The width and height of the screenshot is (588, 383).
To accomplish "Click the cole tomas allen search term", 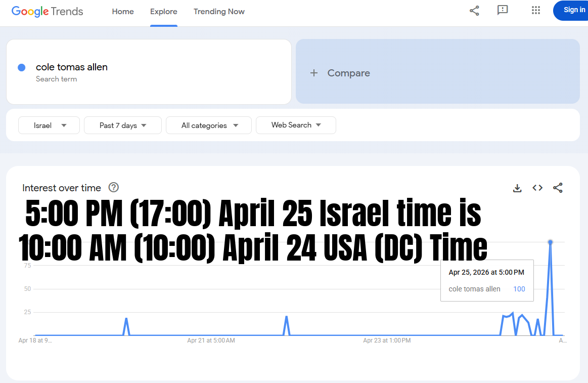I will [72, 67].
